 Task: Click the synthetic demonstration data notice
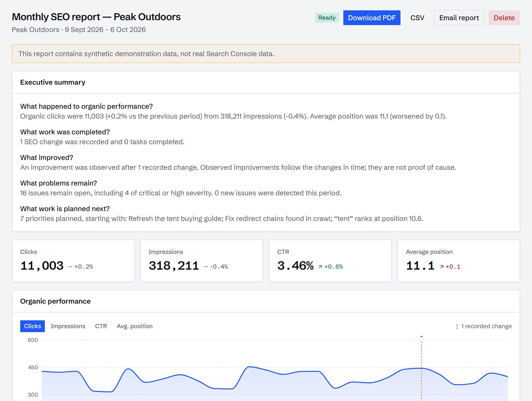point(266,54)
